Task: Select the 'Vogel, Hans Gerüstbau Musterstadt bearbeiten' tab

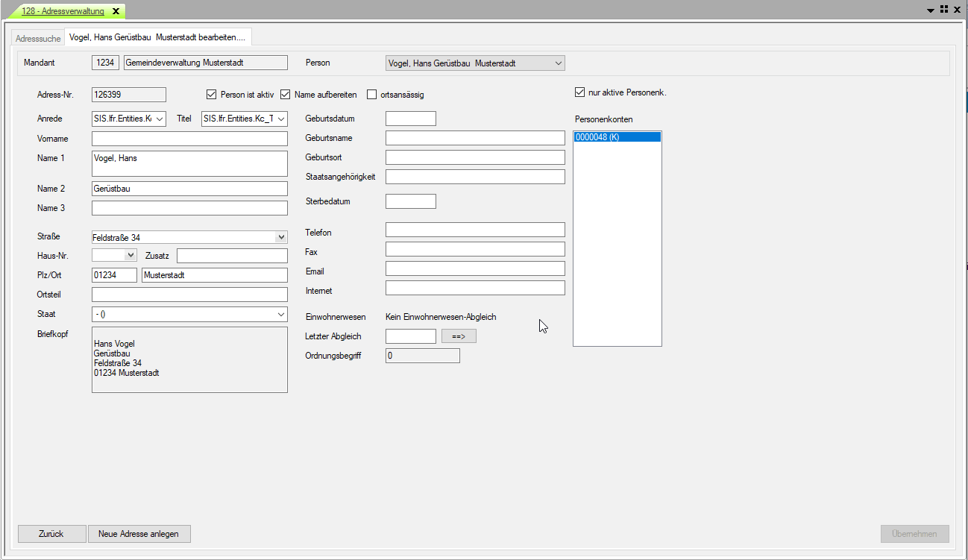Action: click(x=157, y=37)
